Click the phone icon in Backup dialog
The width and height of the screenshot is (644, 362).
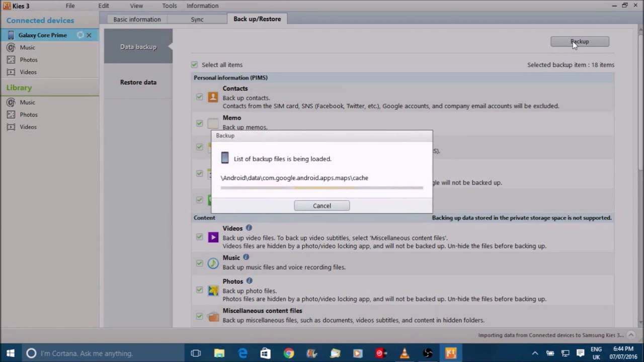[225, 158]
